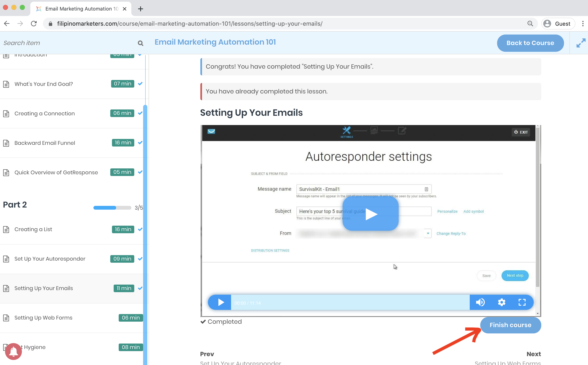Click the envelope logo in the video header
Viewport: 588px width, 365px height.
(x=211, y=131)
